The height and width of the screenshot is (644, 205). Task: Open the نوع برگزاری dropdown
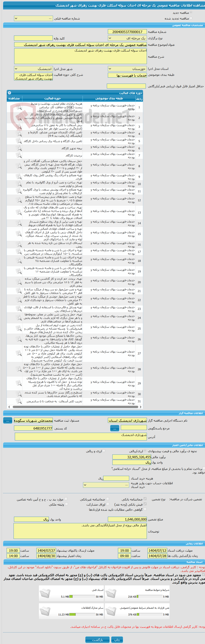[x=127, y=38]
